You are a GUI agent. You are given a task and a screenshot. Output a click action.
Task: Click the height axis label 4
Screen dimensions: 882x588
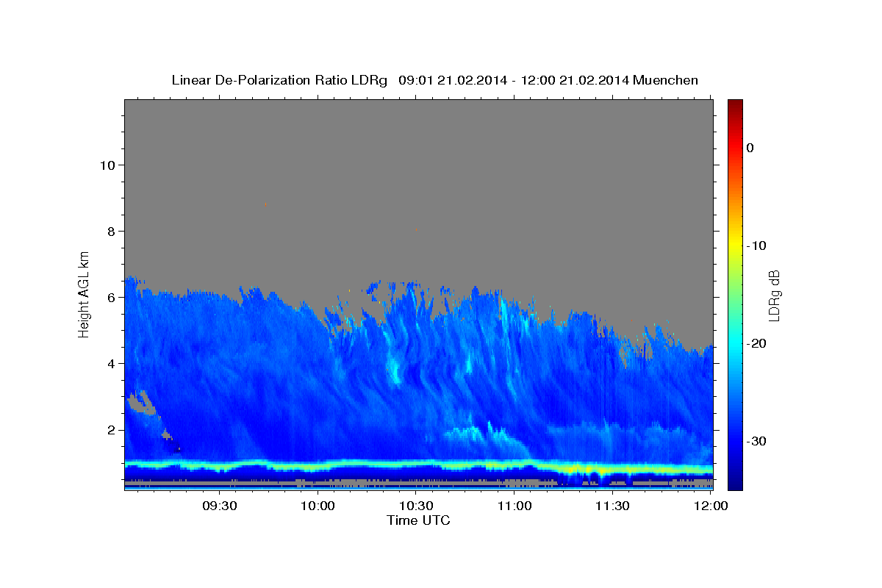point(110,363)
